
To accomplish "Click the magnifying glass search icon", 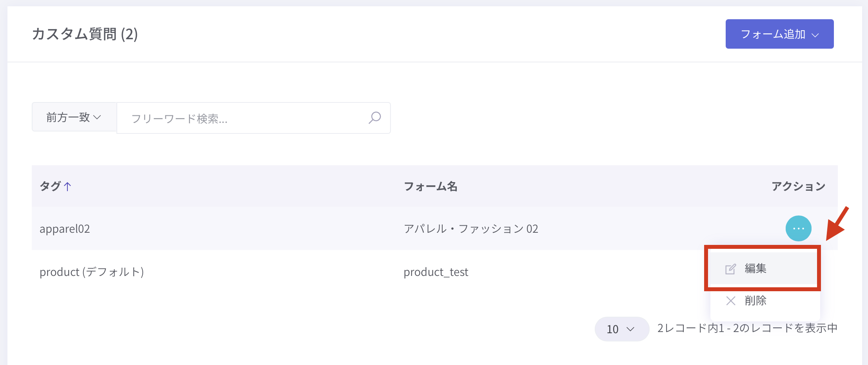I will click(x=374, y=118).
